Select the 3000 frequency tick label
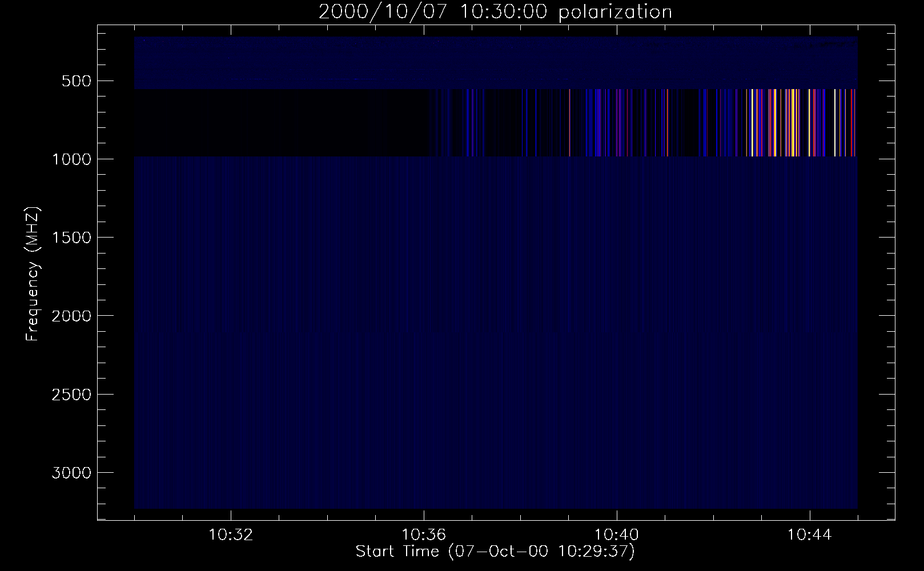This screenshot has width=924, height=571. [x=71, y=473]
